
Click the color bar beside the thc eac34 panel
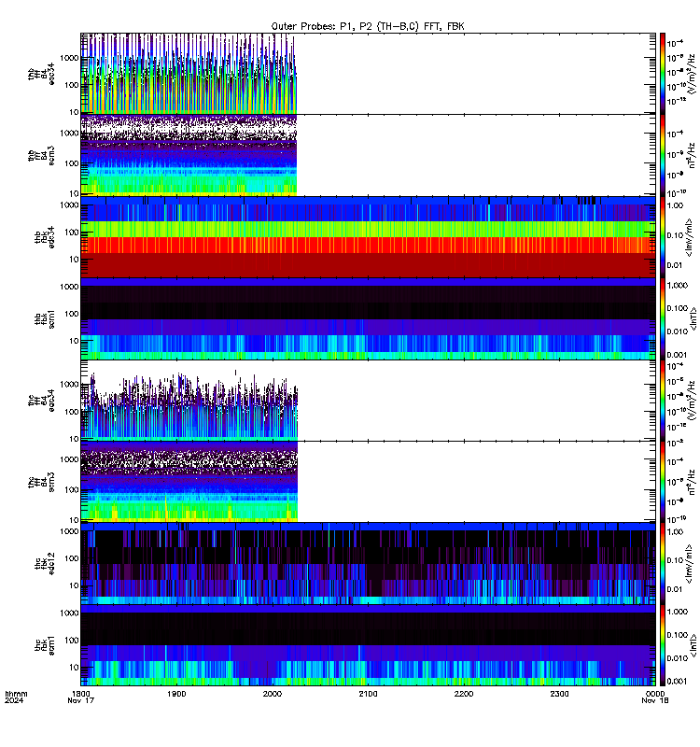[663, 401]
